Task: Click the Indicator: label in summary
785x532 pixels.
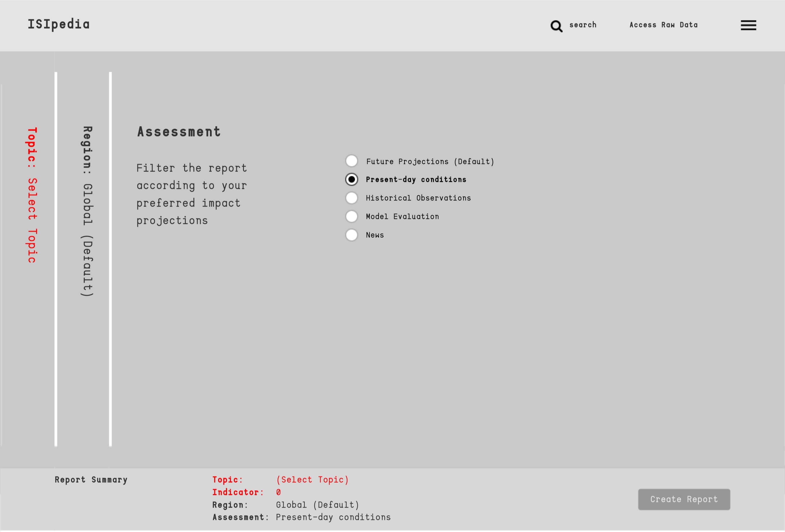Action: tap(238, 492)
